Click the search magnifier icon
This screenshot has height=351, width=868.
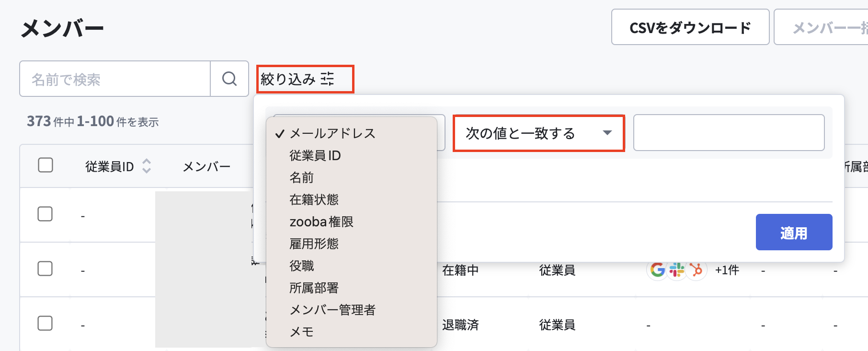[229, 79]
